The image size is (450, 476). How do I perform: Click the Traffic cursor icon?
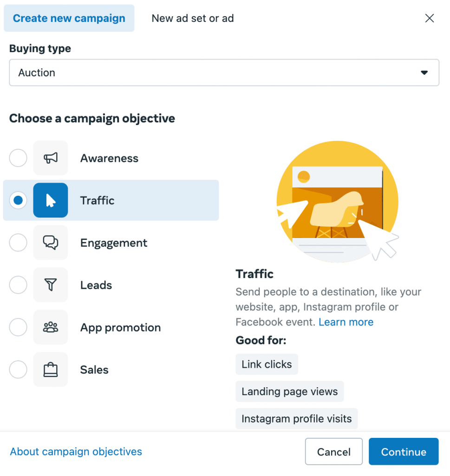pos(51,200)
